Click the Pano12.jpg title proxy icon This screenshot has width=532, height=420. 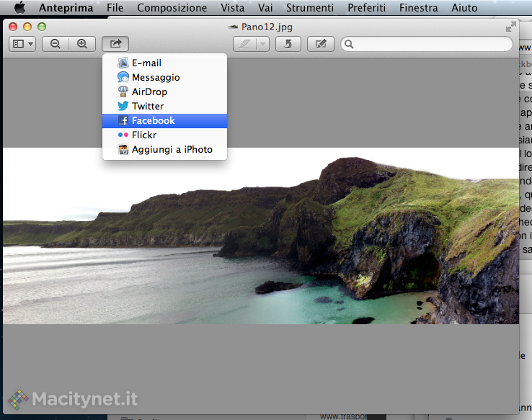[233, 27]
